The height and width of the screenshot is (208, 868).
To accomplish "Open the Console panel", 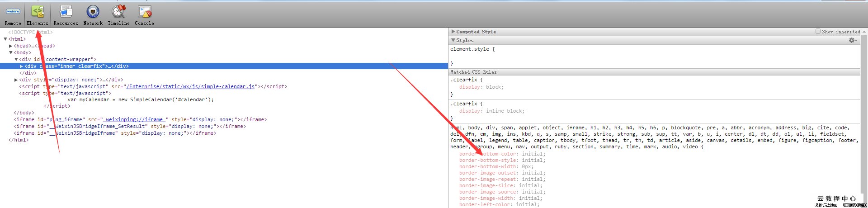I will coord(144,15).
